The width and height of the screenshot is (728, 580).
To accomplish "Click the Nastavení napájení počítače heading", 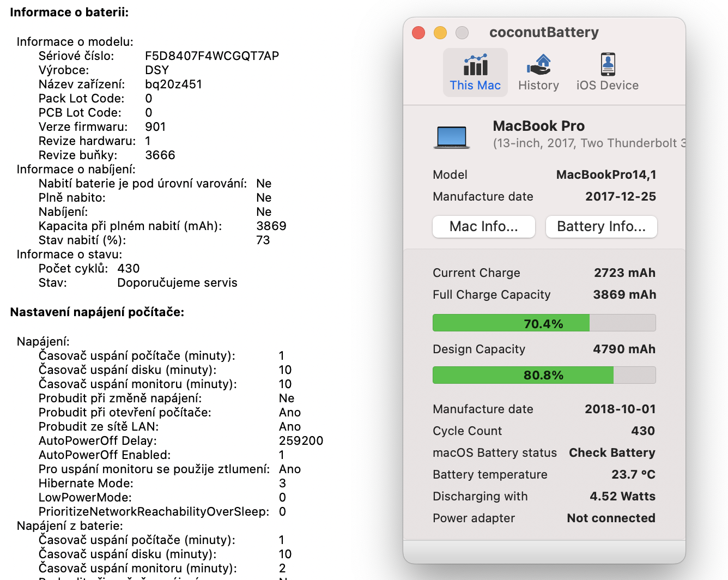I will coord(97,312).
